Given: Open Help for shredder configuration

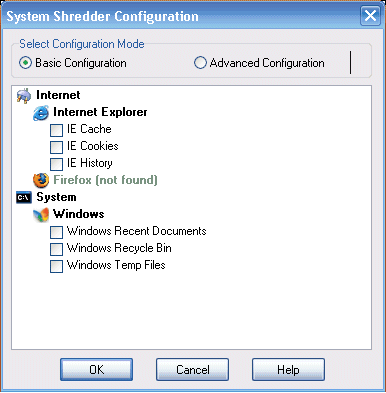Looking at the screenshot, I should pos(288,369).
